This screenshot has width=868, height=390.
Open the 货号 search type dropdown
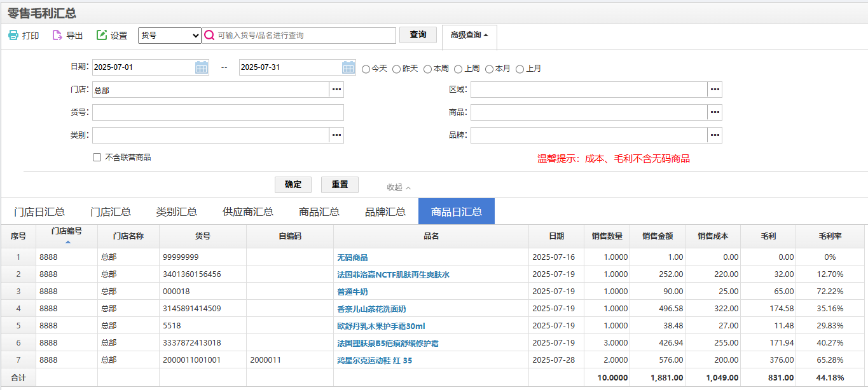point(170,36)
